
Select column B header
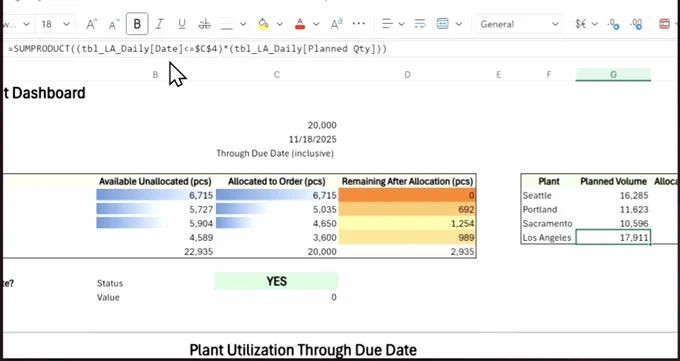point(155,75)
